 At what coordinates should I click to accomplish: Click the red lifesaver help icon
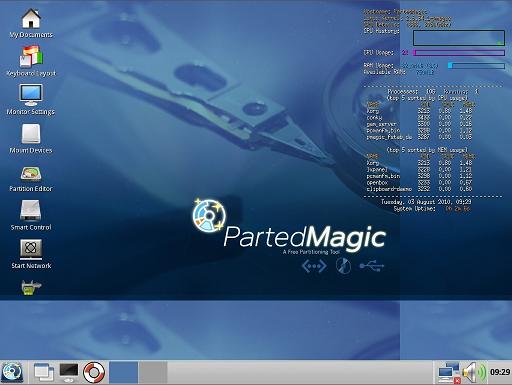(x=94, y=372)
